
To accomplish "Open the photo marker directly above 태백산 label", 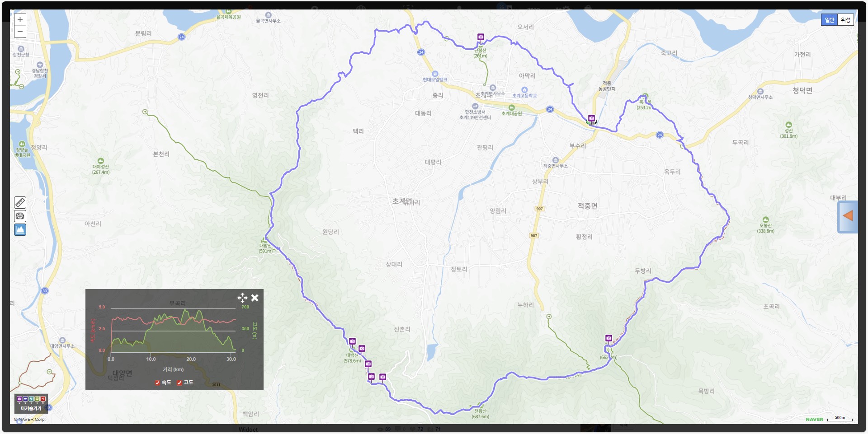I will [x=352, y=341].
